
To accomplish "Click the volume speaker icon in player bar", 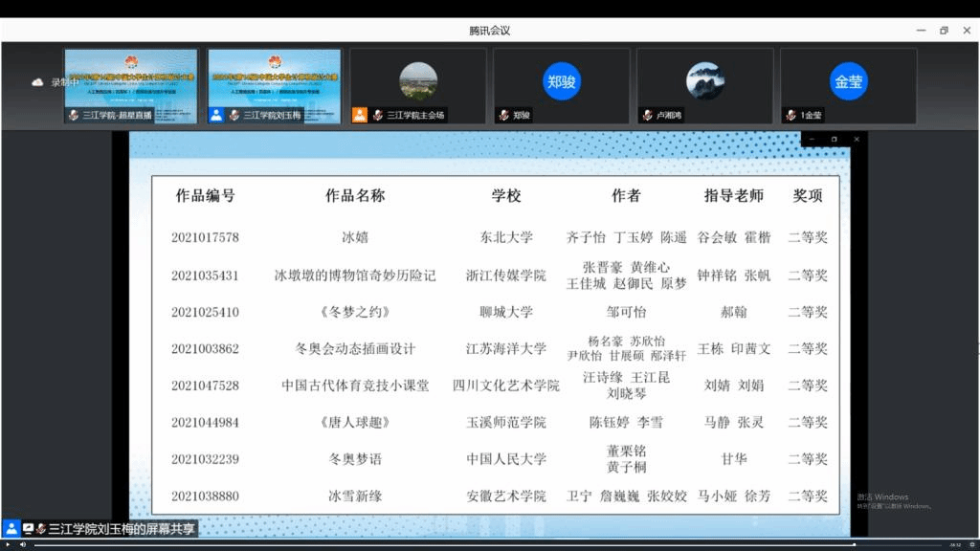I will [22, 544].
